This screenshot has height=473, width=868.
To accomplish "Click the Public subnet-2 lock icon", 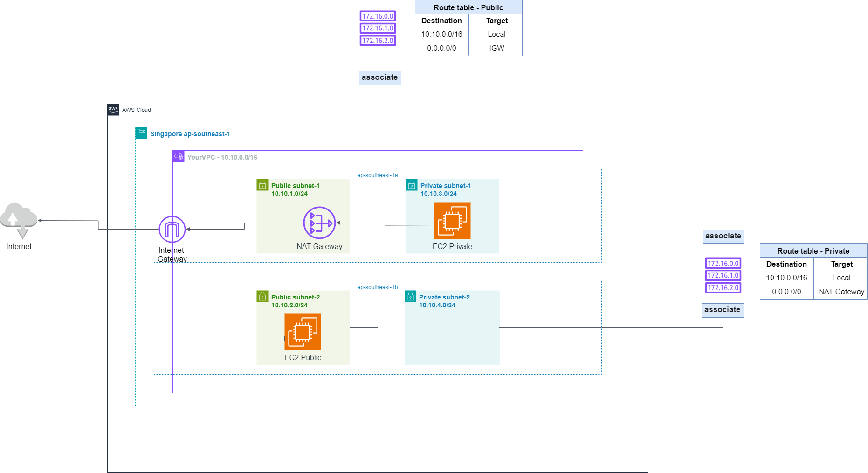I will point(262,296).
